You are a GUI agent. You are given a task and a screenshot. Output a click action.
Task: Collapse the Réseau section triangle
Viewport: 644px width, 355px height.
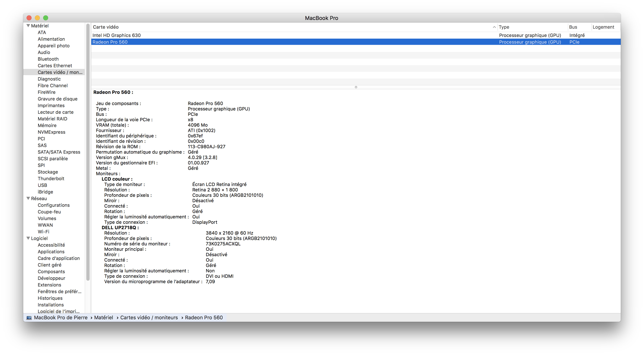coord(28,198)
